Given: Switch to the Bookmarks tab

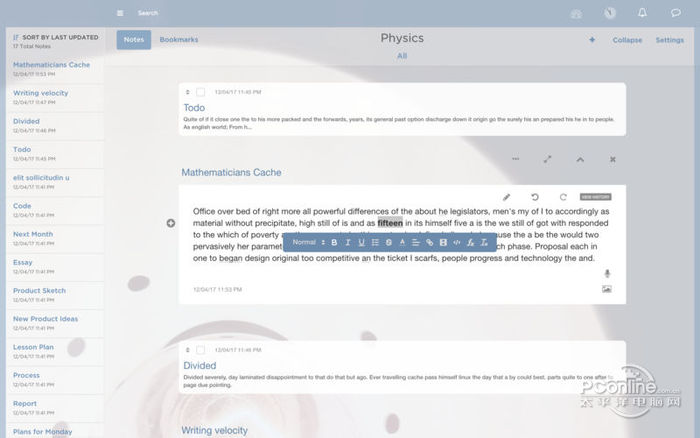Looking at the screenshot, I should tap(179, 40).
